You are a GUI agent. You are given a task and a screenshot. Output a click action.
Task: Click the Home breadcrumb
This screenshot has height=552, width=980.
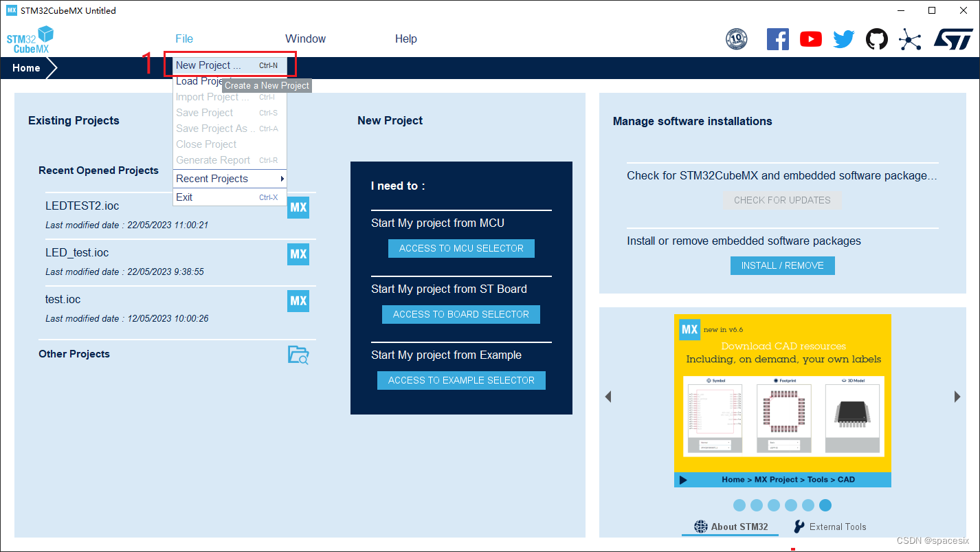(26, 68)
